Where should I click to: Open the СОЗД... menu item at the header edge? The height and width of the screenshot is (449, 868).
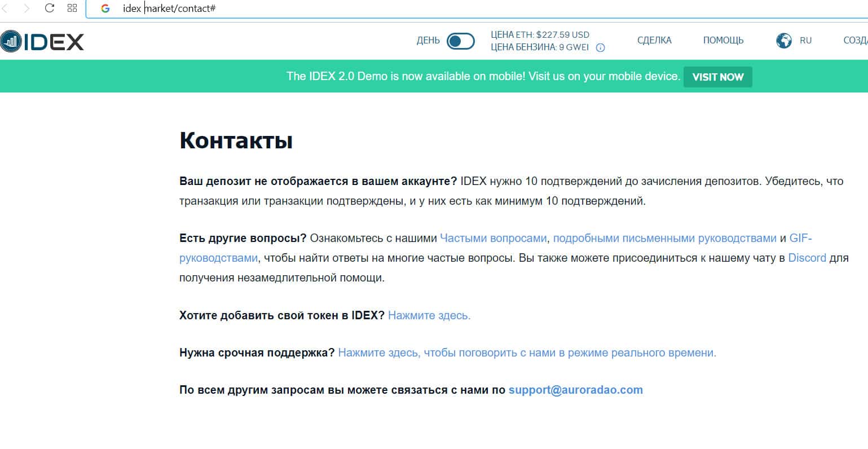[x=855, y=41]
